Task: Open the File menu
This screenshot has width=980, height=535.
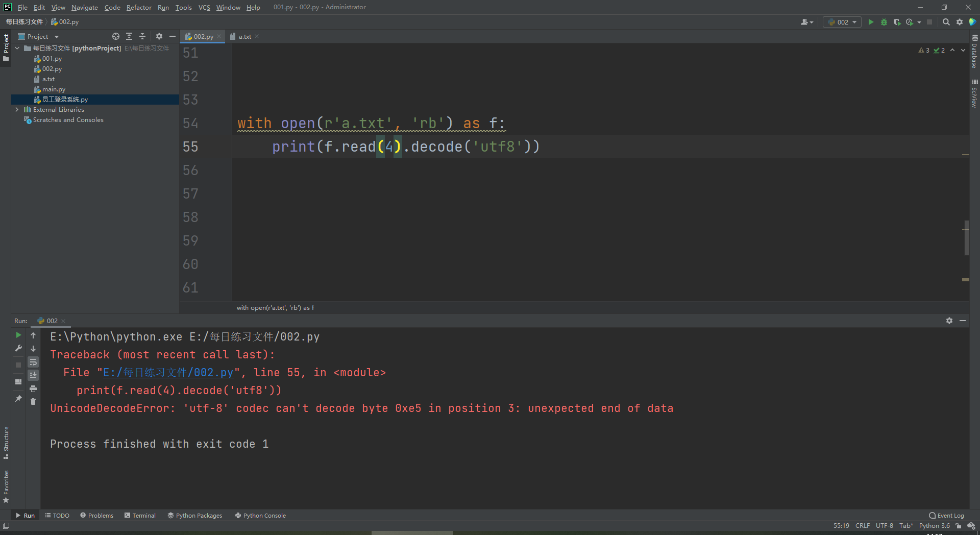Action: click(x=22, y=7)
